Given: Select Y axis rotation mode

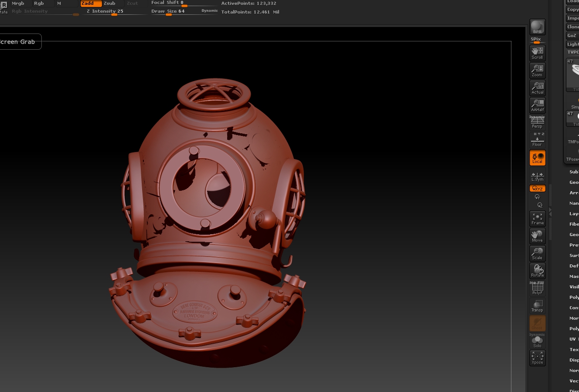Looking at the screenshot, I should click(x=537, y=197).
